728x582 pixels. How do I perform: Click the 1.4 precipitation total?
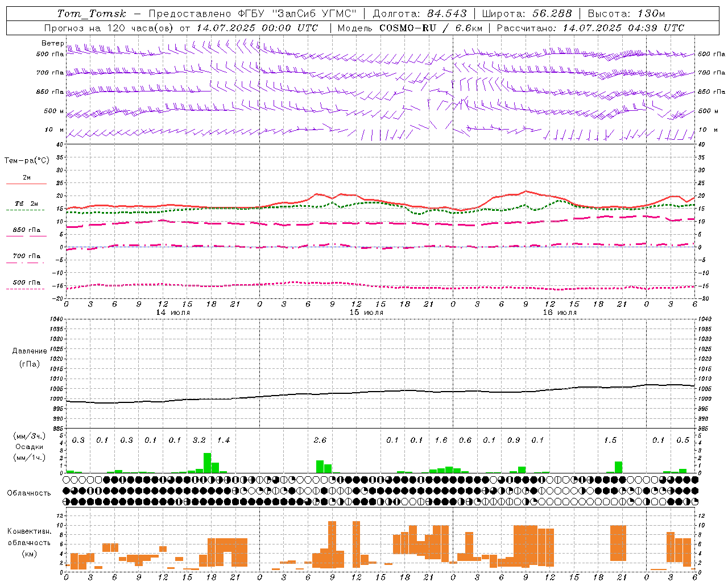coord(224,440)
